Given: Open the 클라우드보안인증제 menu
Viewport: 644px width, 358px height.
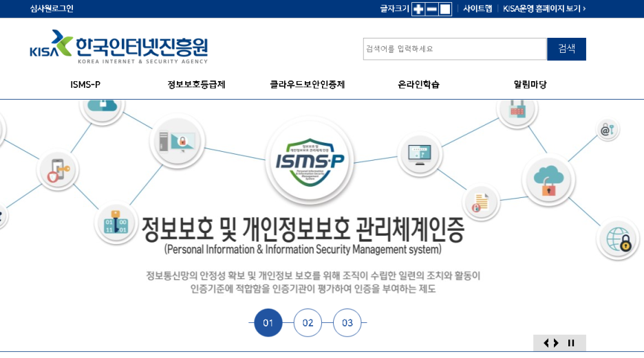Looking at the screenshot, I should (x=308, y=85).
